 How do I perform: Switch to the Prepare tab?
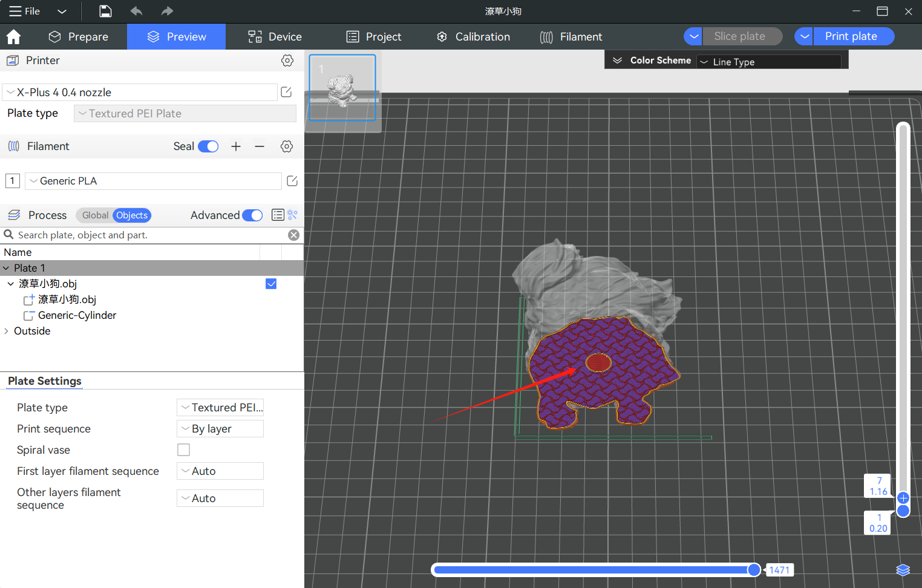point(79,37)
